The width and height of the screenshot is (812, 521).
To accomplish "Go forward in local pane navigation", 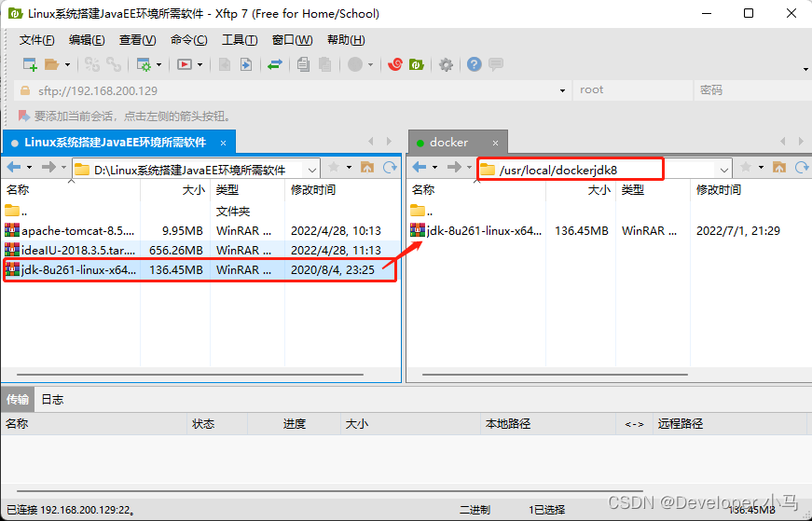I will tap(48, 167).
